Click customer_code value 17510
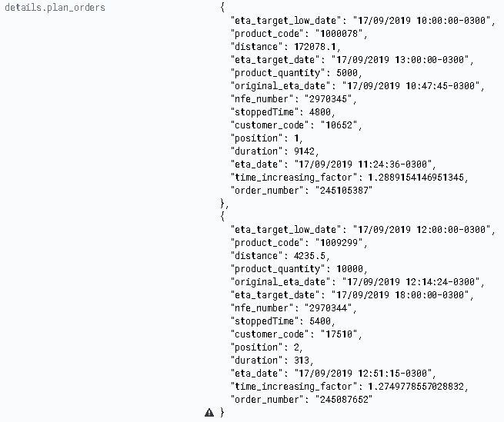This screenshot has width=504, height=422. (x=339, y=334)
